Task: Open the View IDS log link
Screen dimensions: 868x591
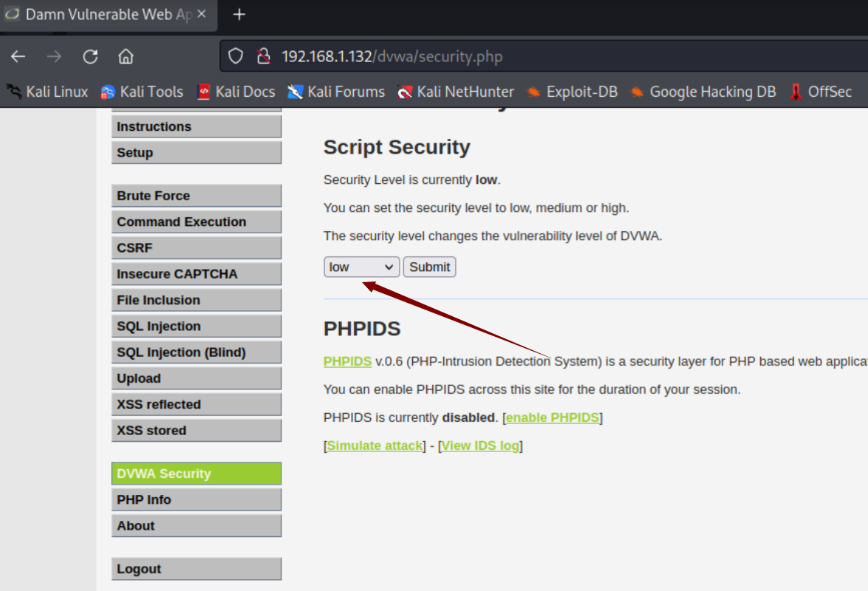Action: pyautogui.click(x=480, y=445)
